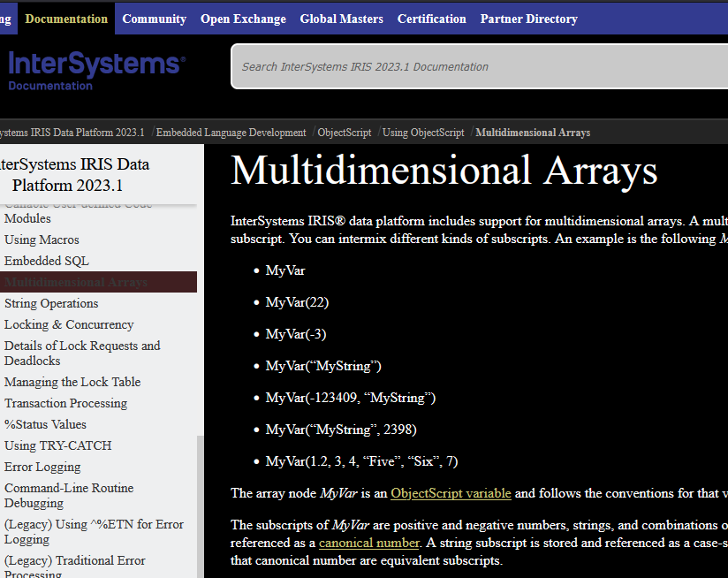728x578 pixels.
Task: Select Multidimensional Arrays sidebar entry
Action: [98, 282]
